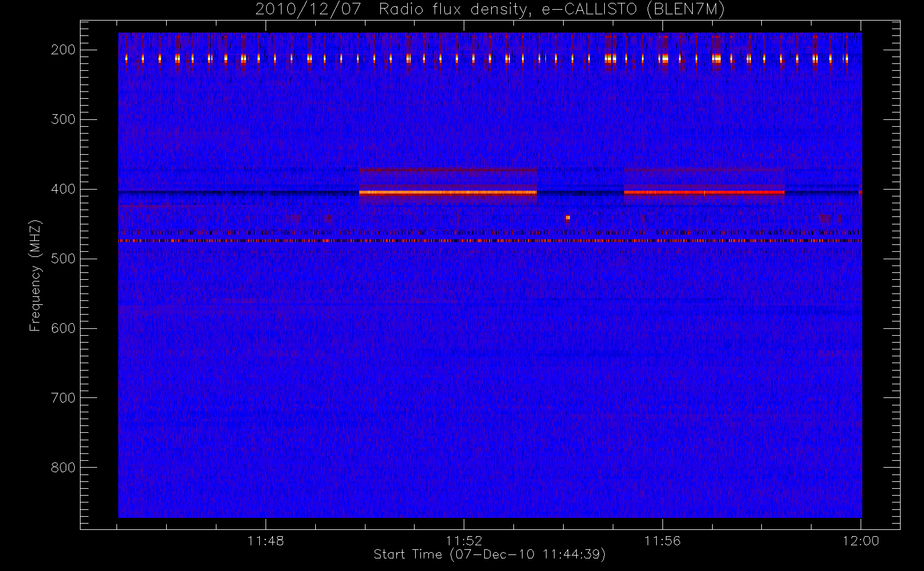Click the 12:00 time tick label
The image size is (924, 571).
[x=861, y=541]
